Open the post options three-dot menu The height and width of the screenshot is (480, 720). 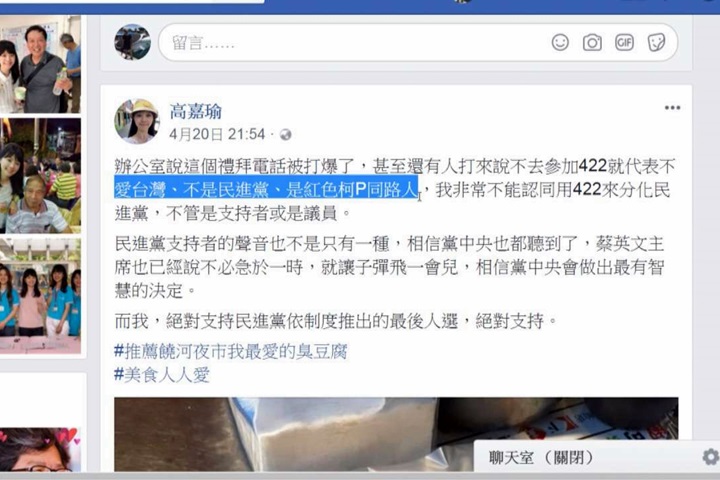pos(672,108)
